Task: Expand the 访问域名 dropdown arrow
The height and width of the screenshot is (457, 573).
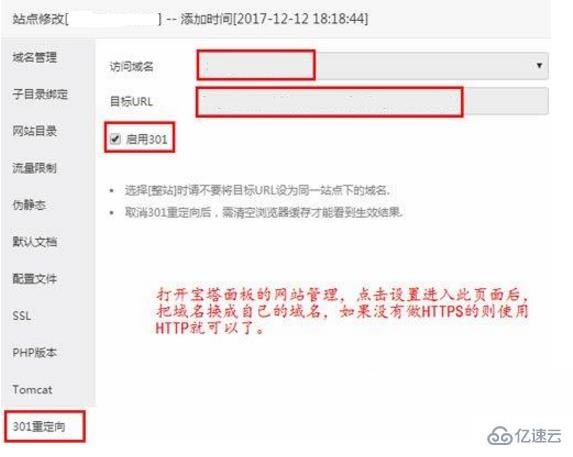Action: (x=539, y=65)
